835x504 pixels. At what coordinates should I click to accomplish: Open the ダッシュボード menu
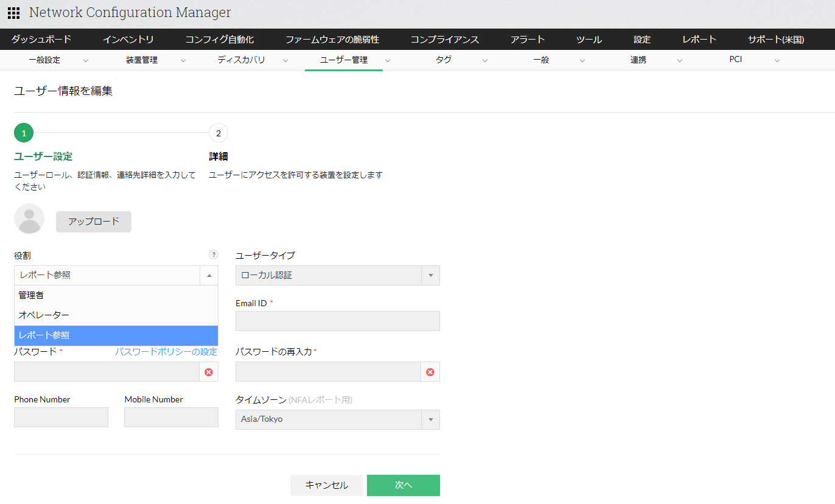[41, 40]
